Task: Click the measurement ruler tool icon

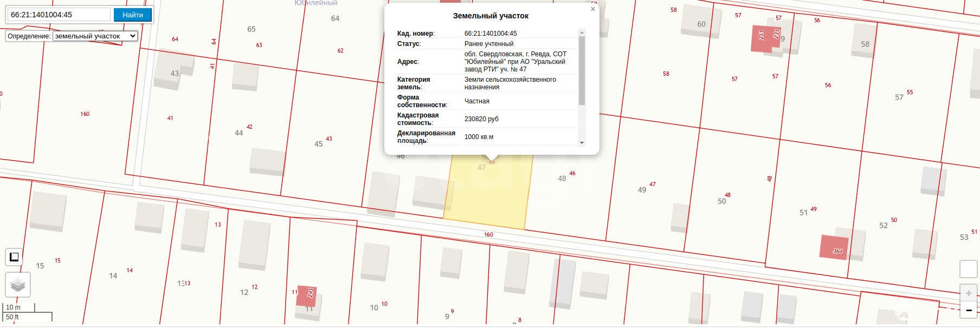Action: (x=15, y=257)
